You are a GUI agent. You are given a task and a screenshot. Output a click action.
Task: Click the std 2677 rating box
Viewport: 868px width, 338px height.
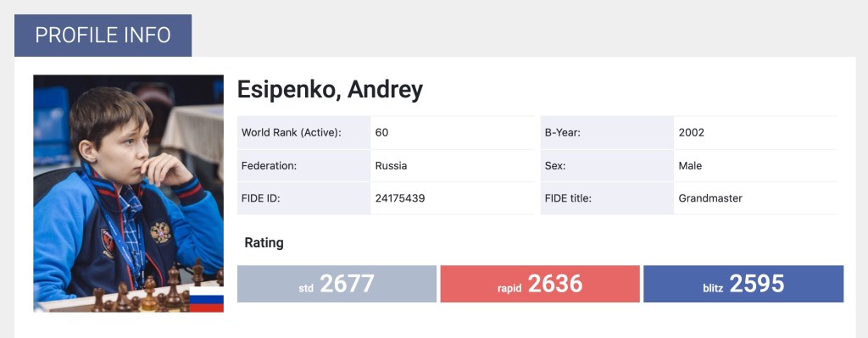pos(337,284)
